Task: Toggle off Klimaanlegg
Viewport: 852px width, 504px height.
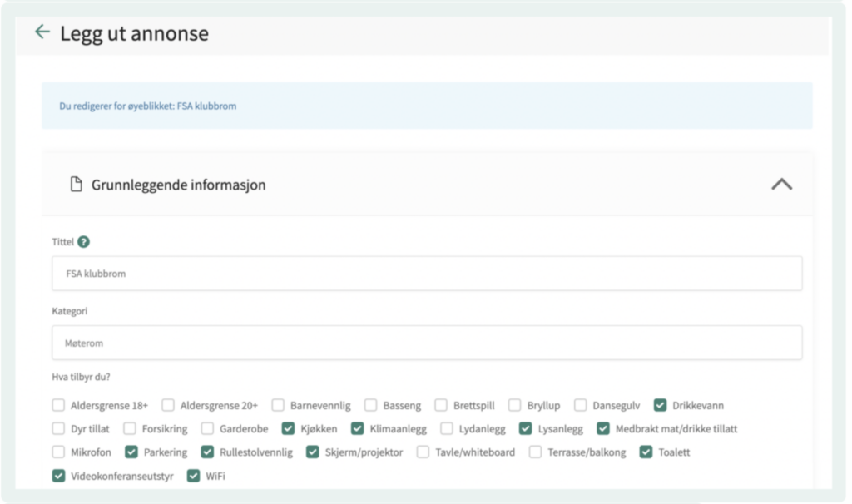Action: click(x=357, y=429)
